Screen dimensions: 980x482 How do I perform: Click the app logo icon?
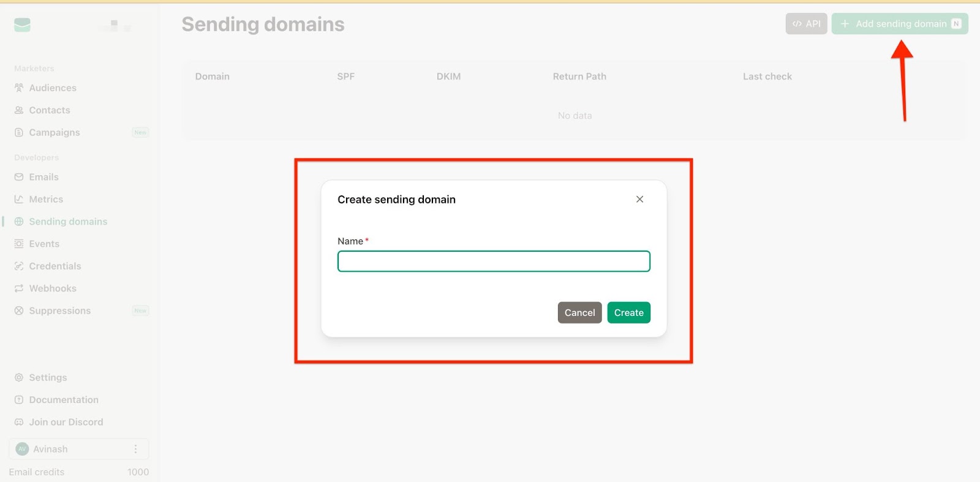pyautogui.click(x=22, y=25)
